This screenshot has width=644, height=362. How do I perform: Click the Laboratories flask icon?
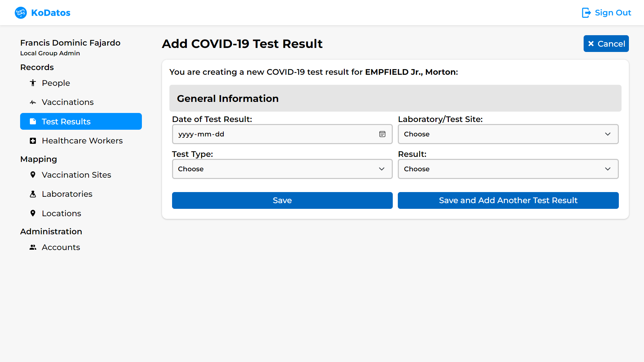(x=33, y=194)
